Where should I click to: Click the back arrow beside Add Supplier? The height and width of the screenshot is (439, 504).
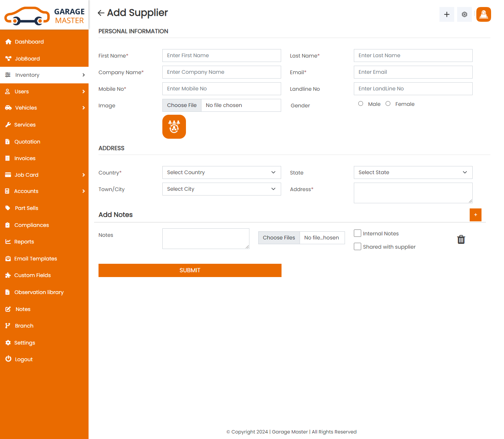[101, 13]
